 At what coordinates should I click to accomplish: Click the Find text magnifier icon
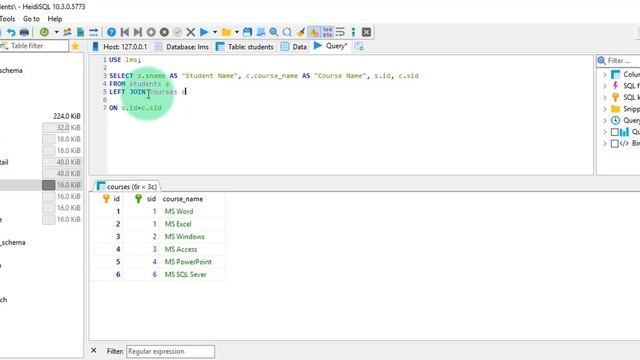tap(274, 32)
